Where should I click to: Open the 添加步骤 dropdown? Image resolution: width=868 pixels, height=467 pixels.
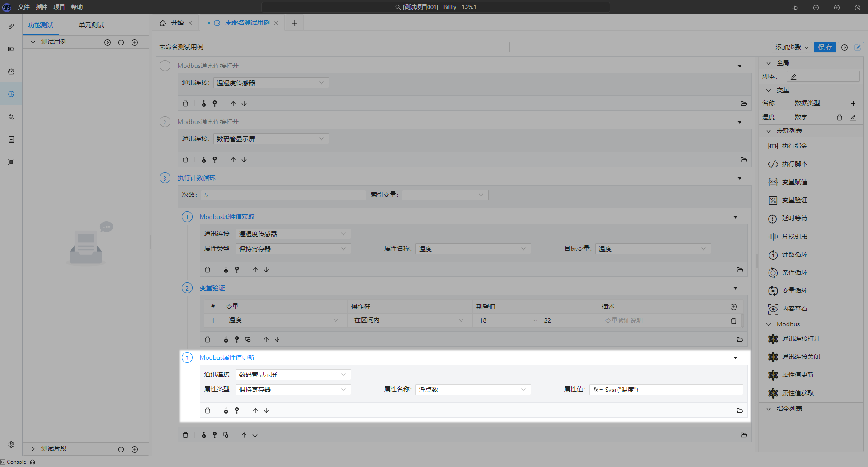(792, 47)
